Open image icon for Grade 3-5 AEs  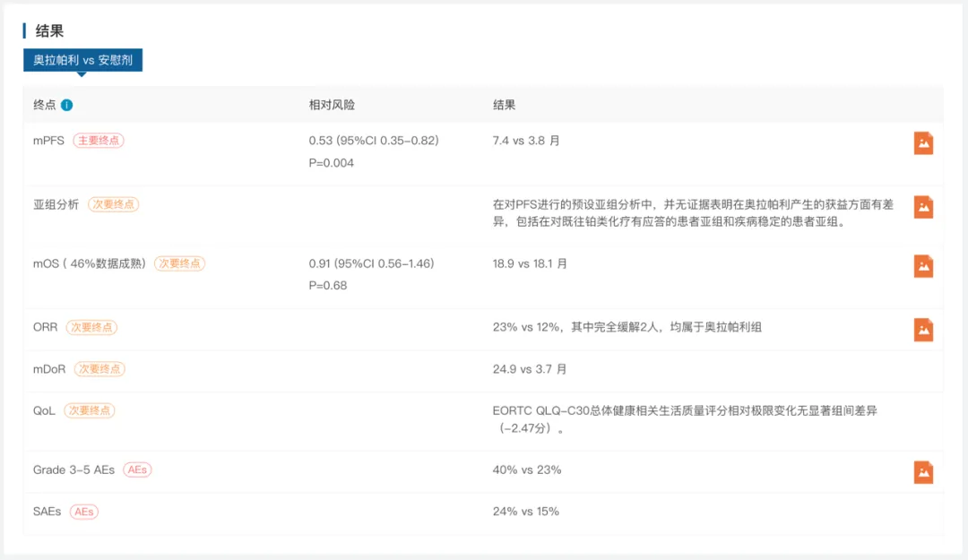click(923, 472)
